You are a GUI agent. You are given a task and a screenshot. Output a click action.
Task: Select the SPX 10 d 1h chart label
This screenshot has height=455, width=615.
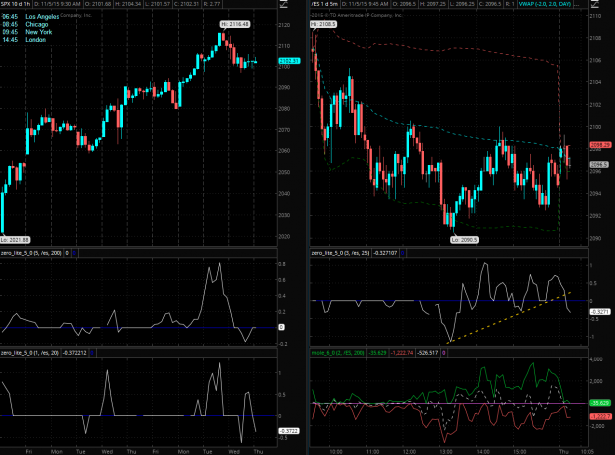[18, 4]
